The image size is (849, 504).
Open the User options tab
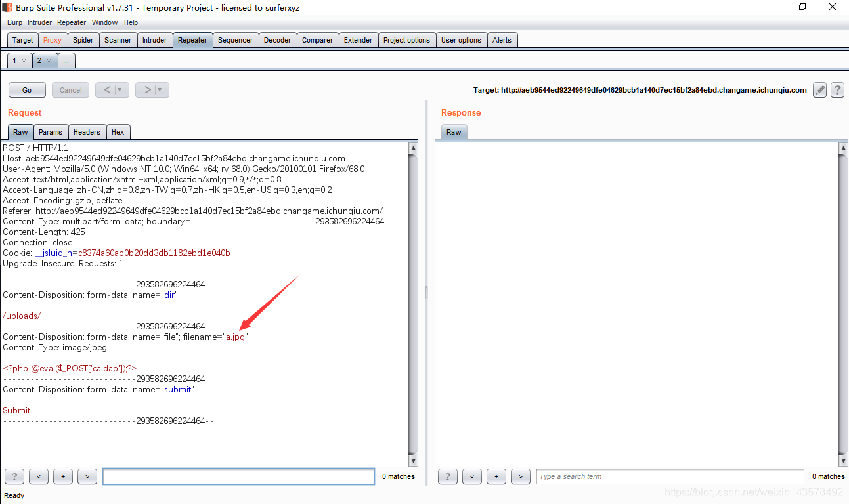click(462, 40)
